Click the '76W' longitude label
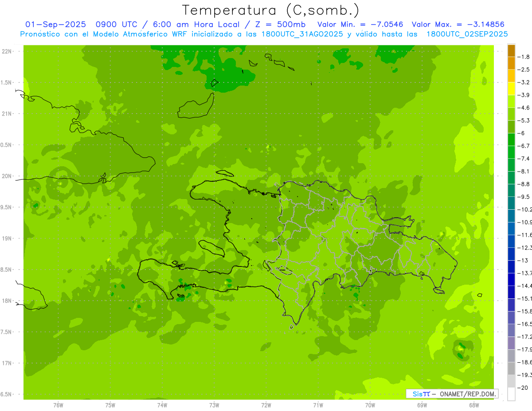 coord(58,405)
